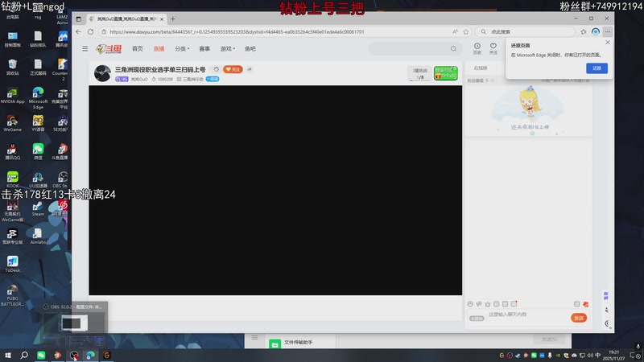Click the magnifier icon in Douyu search
The width and height of the screenshot is (644, 362).
(x=453, y=48)
